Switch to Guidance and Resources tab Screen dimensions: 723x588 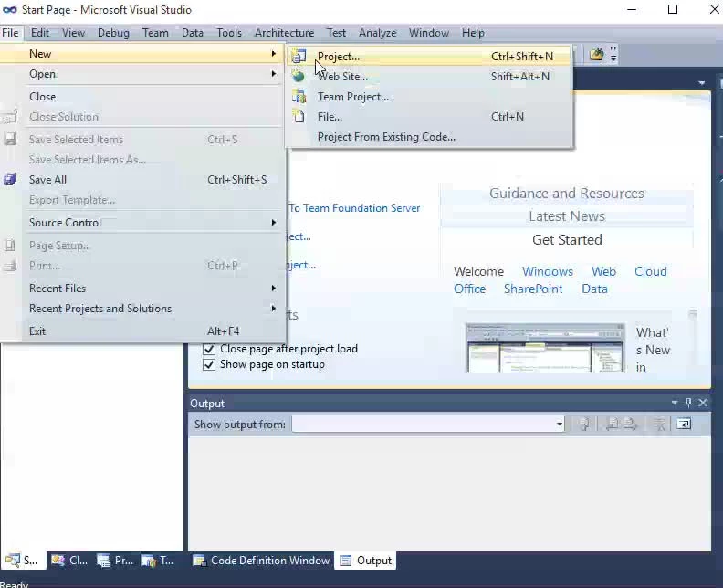pos(567,194)
